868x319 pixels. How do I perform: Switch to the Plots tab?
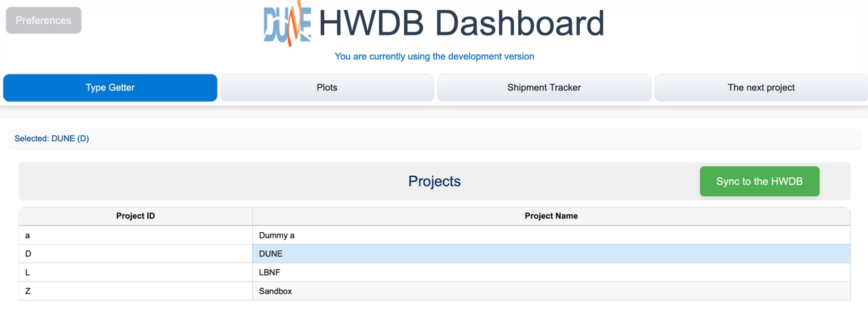click(x=327, y=88)
